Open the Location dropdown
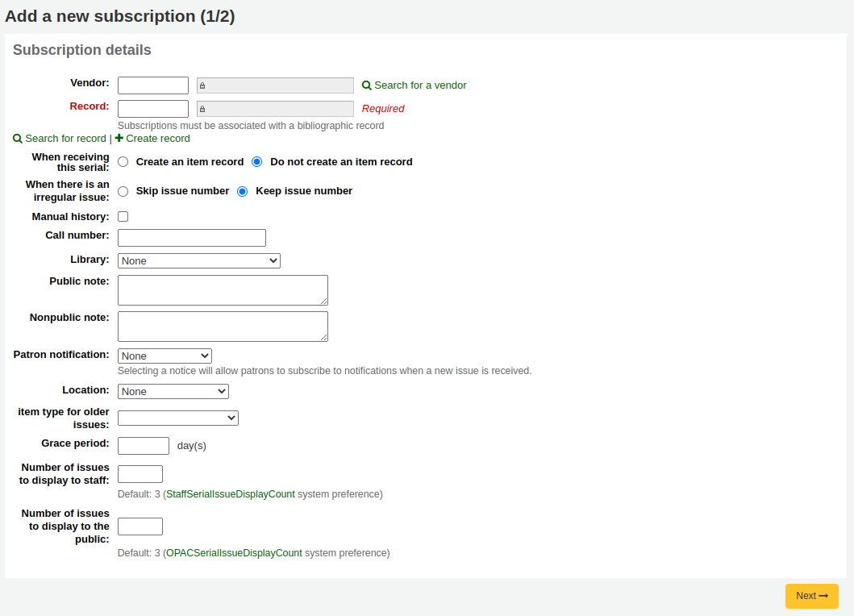 173,390
